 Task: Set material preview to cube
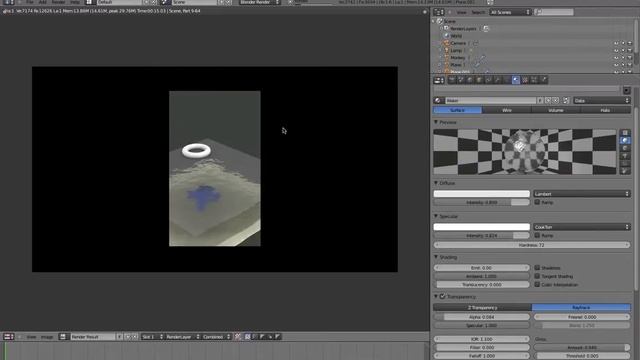(x=625, y=148)
